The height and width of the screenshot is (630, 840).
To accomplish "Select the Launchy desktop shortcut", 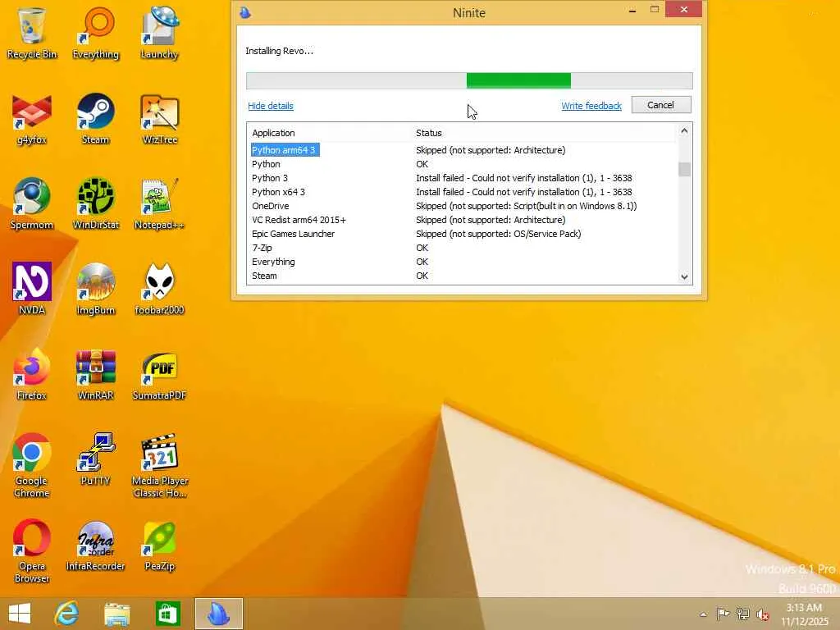I will [159, 33].
